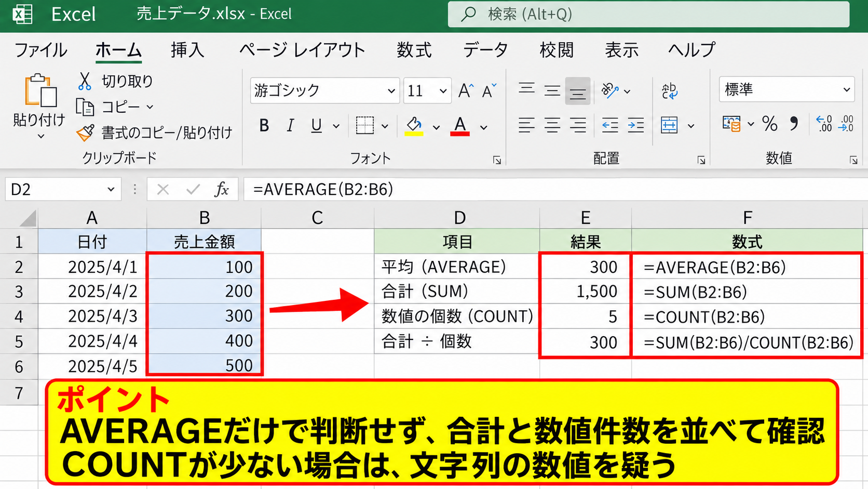Click the Orientation angled text icon
868x489 pixels.
(x=609, y=91)
